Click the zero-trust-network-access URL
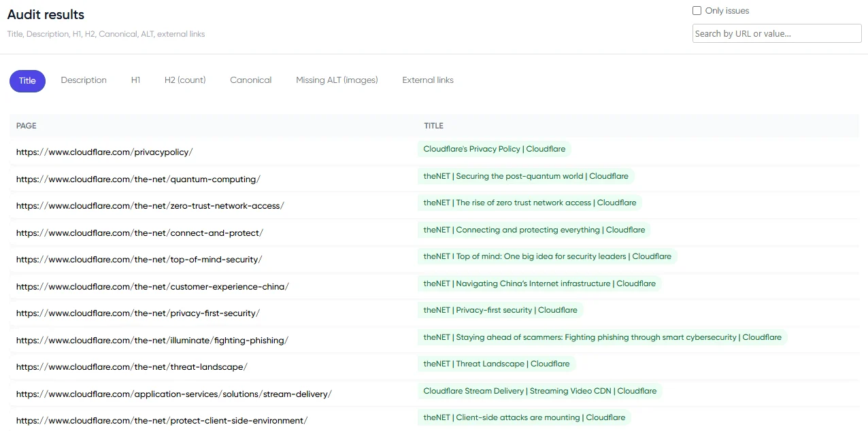 coord(150,206)
